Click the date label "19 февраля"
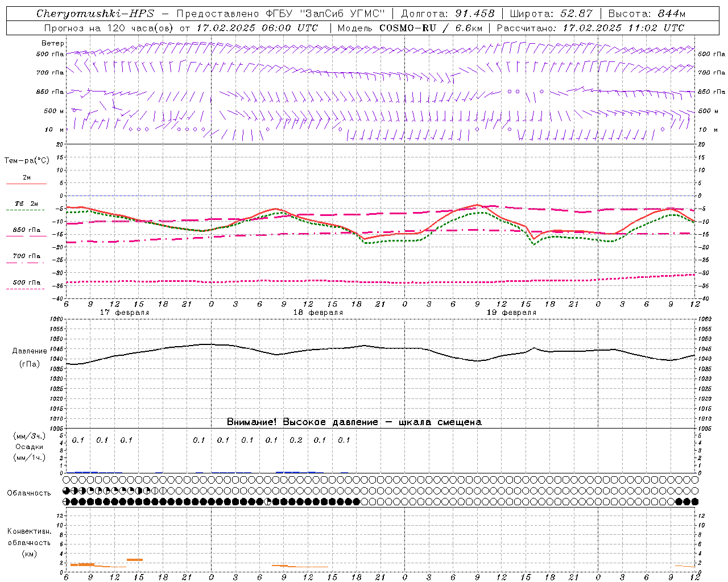 (511, 313)
